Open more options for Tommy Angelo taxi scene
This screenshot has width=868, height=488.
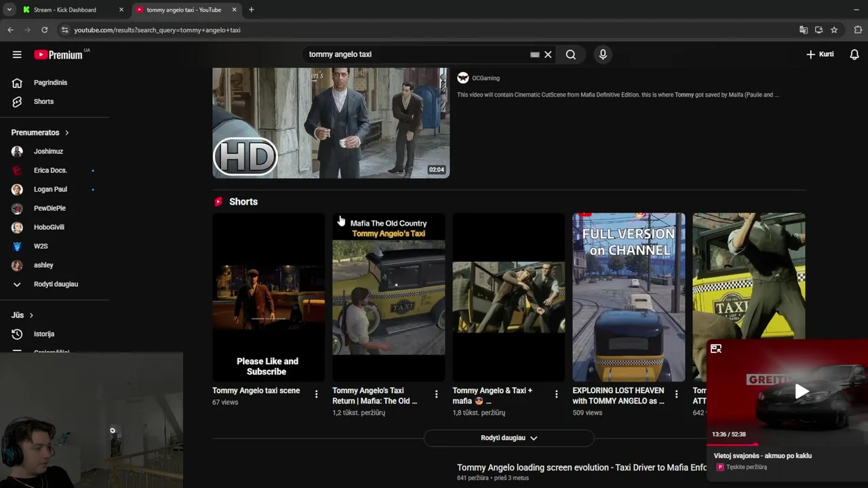coord(316,394)
